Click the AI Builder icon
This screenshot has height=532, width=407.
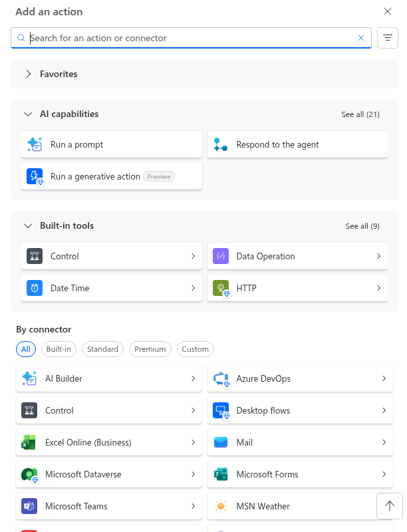pyautogui.click(x=29, y=378)
